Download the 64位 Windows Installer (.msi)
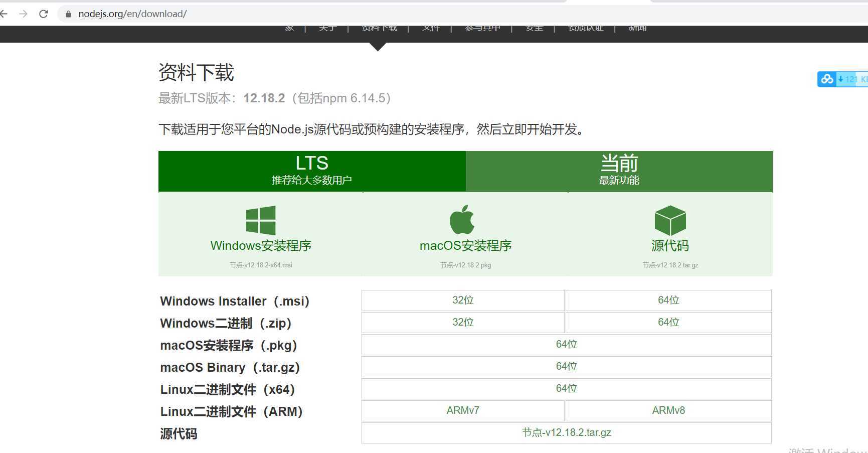 coord(668,300)
